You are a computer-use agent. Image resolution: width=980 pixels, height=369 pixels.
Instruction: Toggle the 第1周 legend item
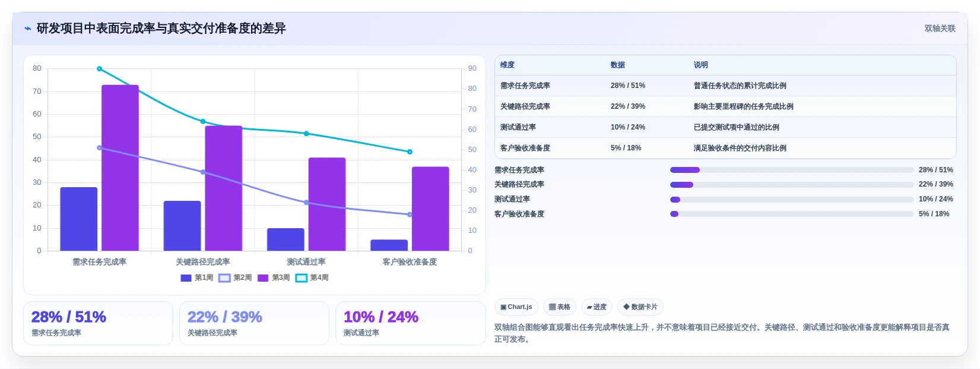pyautogui.click(x=197, y=277)
